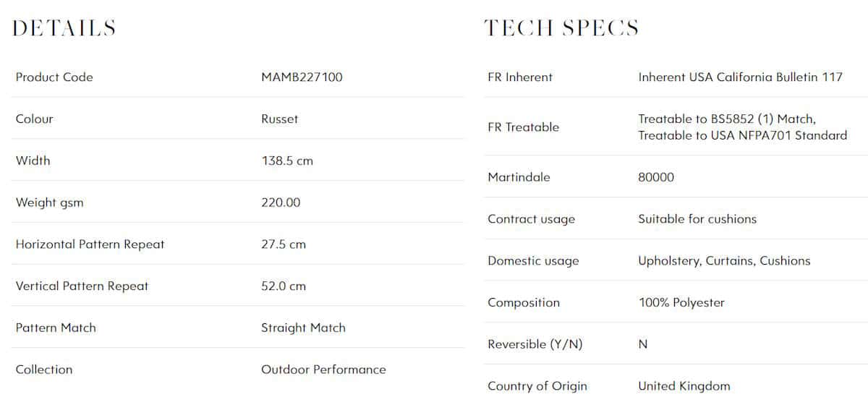The height and width of the screenshot is (405, 868).
Task: Click the Straight Match pattern value
Action: point(303,328)
